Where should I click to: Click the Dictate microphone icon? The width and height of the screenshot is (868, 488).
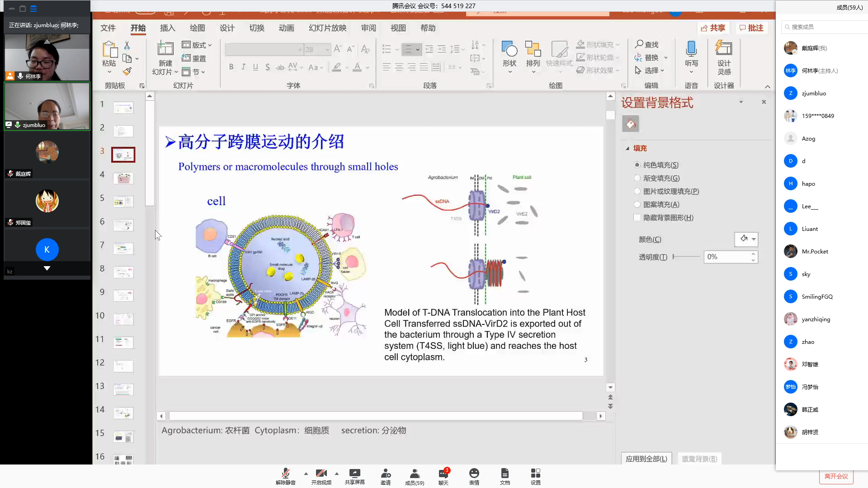[x=691, y=49]
